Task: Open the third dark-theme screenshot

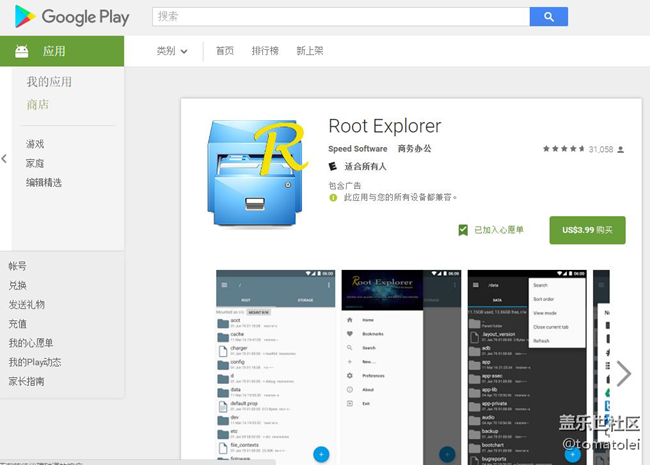Action: point(527,367)
